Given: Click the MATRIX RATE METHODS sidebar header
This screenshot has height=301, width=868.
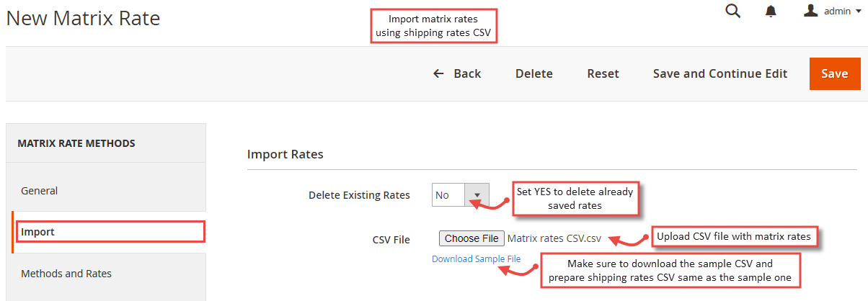Looking at the screenshot, I should (x=76, y=143).
